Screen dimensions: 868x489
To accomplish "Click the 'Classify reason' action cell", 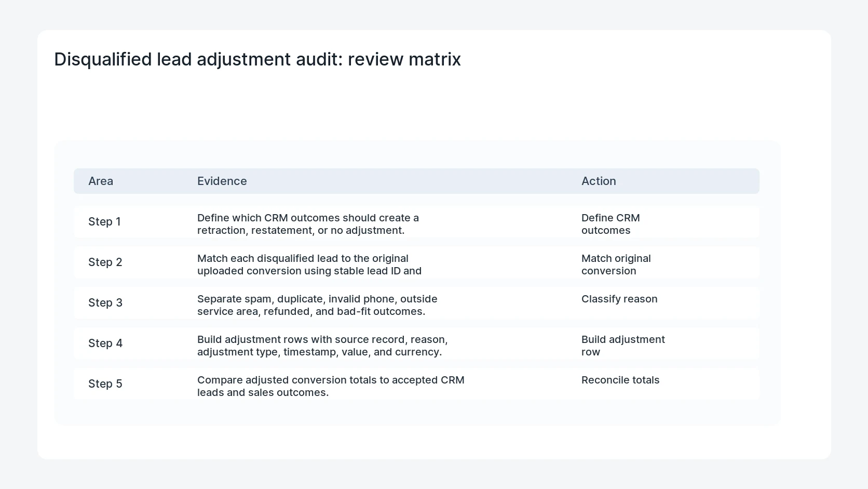I will tap(619, 299).
